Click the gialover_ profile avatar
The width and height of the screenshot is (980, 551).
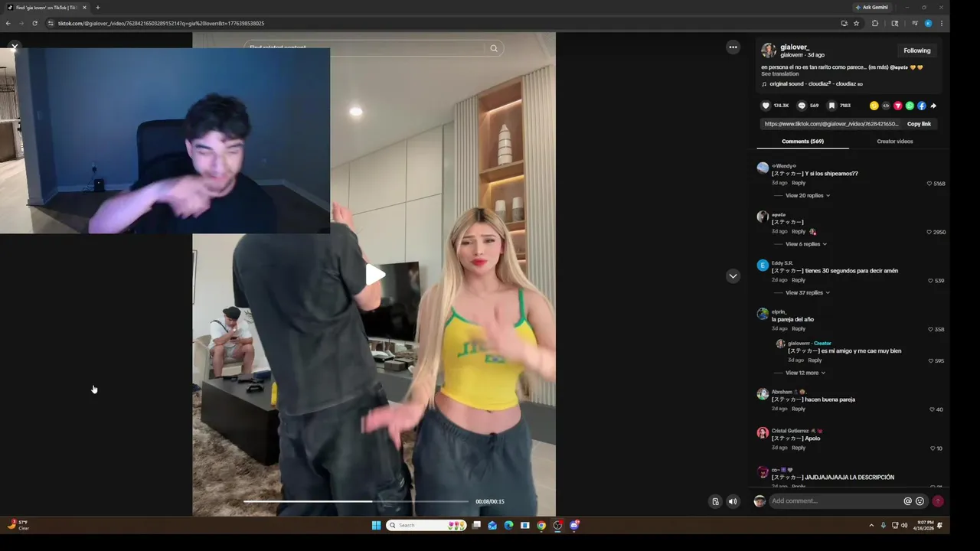click(x=768, y=51)
